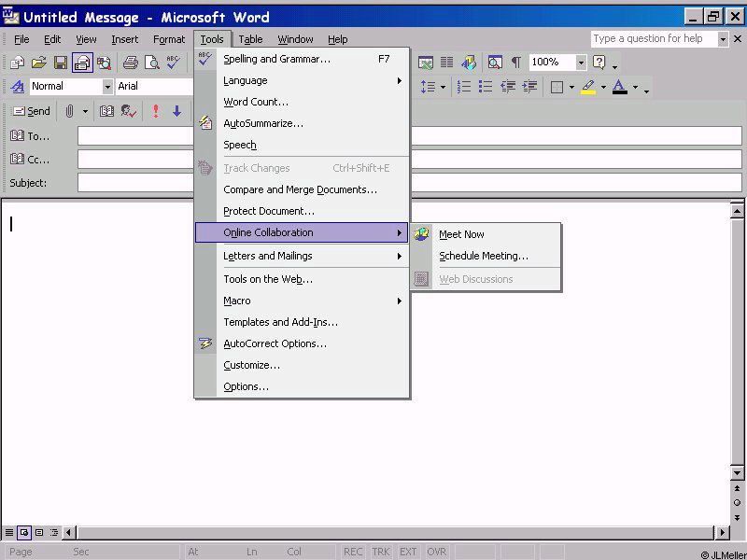Select Meet Now from the submenu

[461, 234]
